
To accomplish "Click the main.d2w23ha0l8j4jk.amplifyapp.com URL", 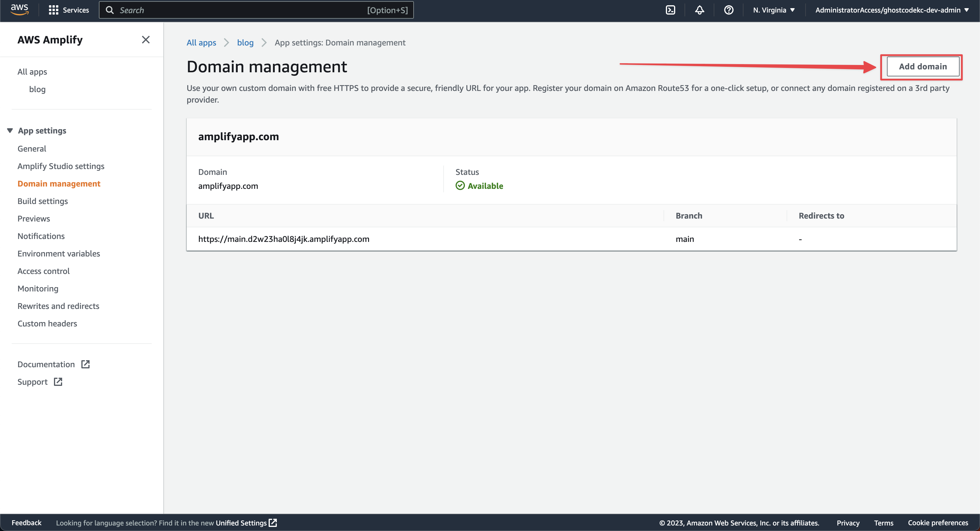I will (284, 239).
